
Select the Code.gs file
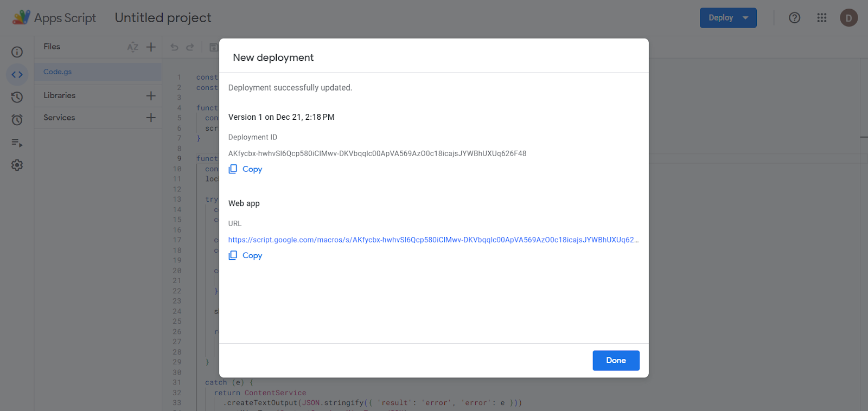(x=98, y=72)
